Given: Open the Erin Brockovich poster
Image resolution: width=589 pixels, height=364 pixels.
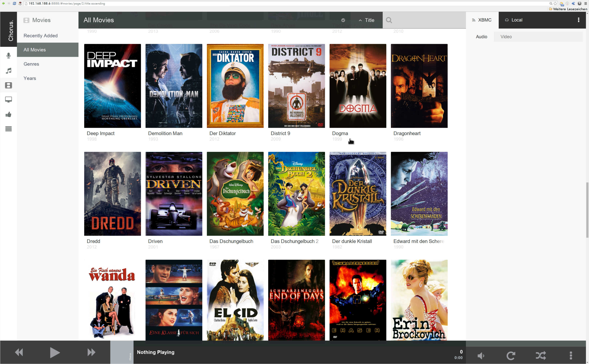Looking at the screenshot, I should 419,300.
